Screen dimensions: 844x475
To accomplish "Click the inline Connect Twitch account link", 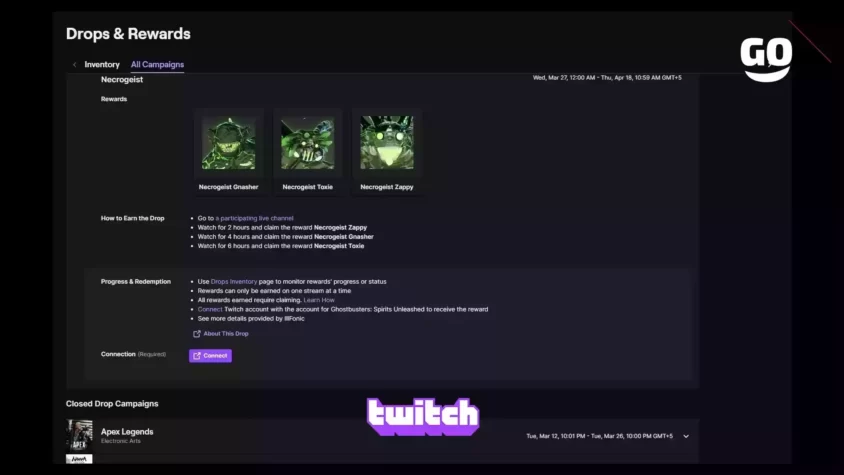I will [x=210, y=309].
